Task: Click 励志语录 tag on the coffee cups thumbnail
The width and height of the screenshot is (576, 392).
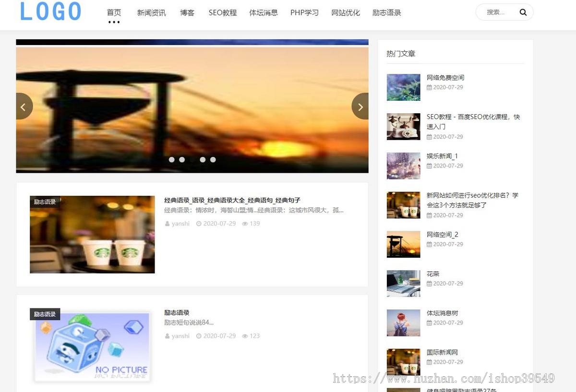Action: [45, 202]
